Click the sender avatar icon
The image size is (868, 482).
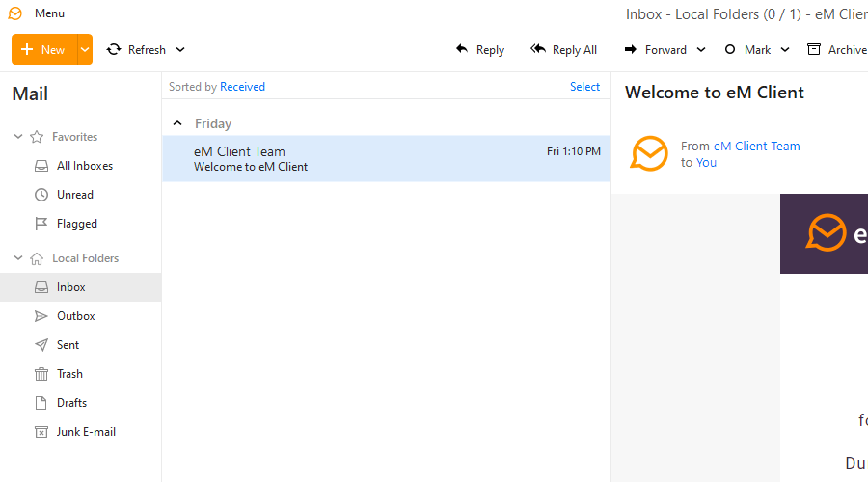[649, 153]
